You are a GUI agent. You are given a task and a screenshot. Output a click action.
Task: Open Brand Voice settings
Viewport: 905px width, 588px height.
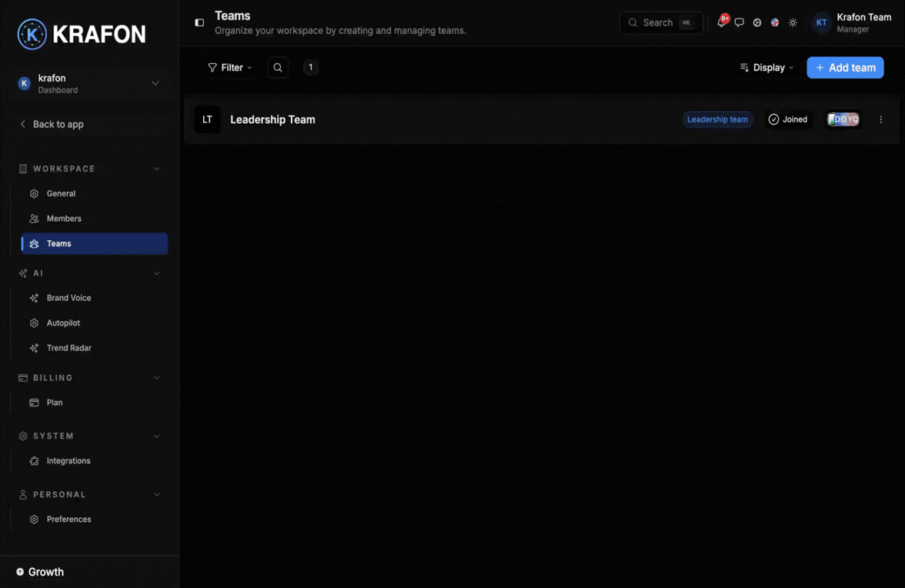tap(95, 298)
